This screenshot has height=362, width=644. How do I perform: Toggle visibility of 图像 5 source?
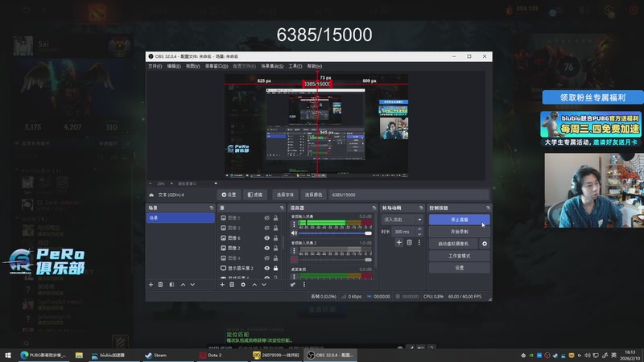click(x=267, y=218)
